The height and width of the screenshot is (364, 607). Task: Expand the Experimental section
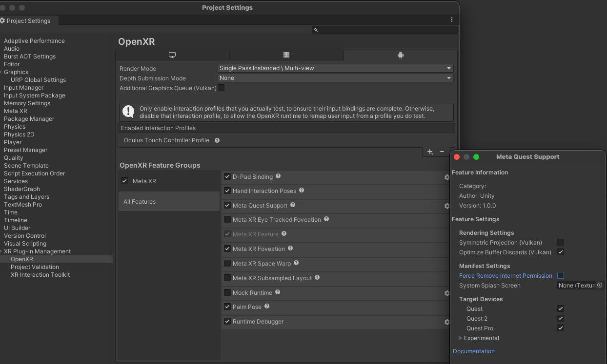461,338
